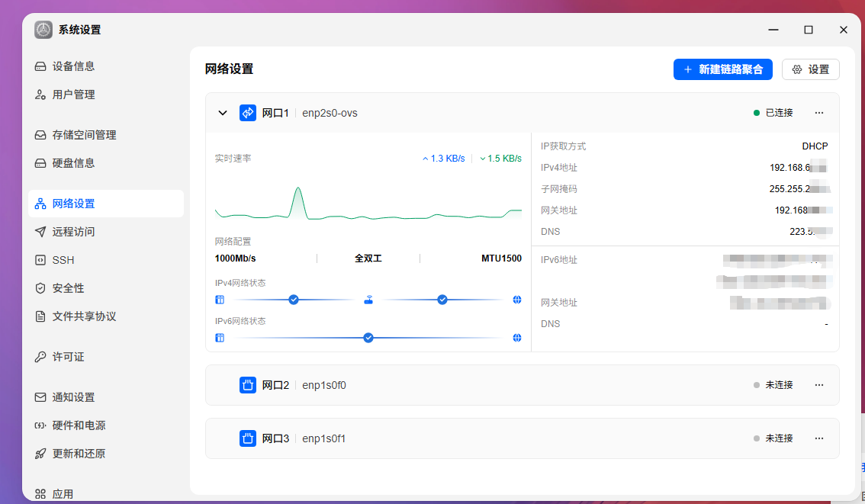Click the 文件共享协议 document icon
Viewport: 865px width, 504px height.
(x=40, y=316)
